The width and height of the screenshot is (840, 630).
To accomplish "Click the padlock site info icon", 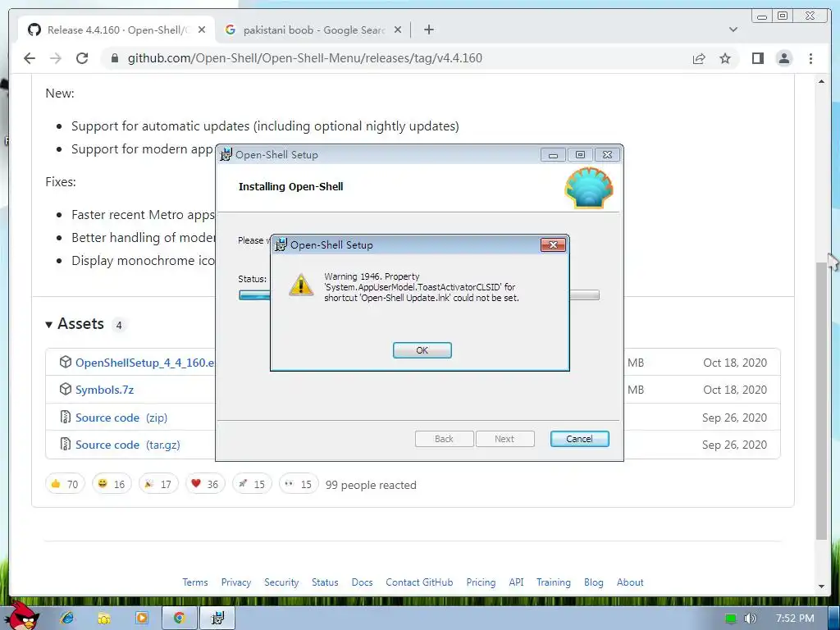I will tap(115, 58).
